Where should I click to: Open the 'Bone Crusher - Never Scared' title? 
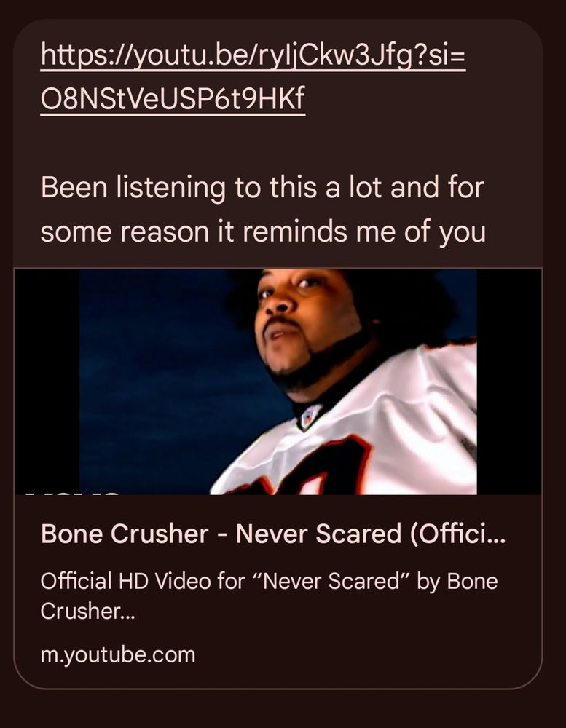273,534
